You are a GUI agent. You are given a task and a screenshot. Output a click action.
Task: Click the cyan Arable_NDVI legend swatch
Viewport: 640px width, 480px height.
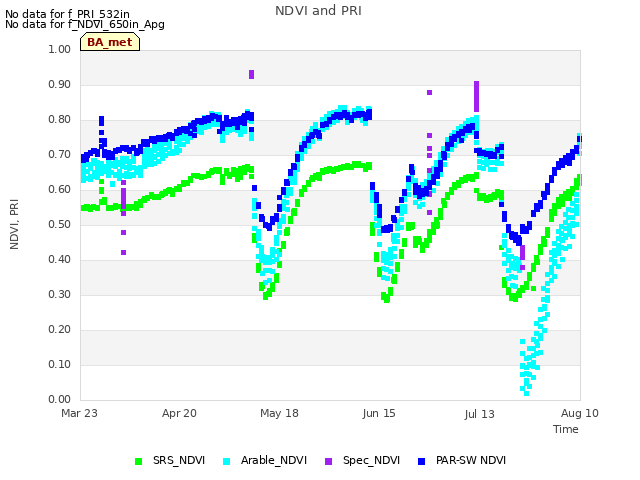(227, 461)
